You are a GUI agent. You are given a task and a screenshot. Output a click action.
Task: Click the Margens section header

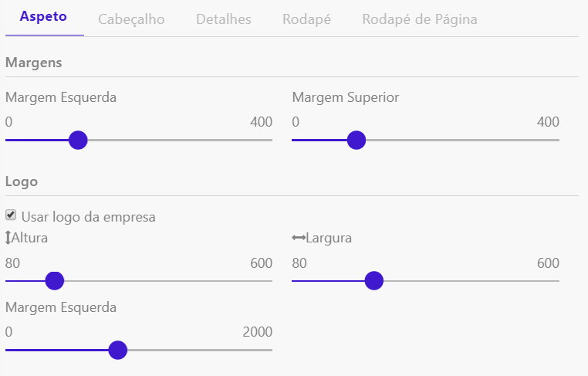(x=34, y=63)
